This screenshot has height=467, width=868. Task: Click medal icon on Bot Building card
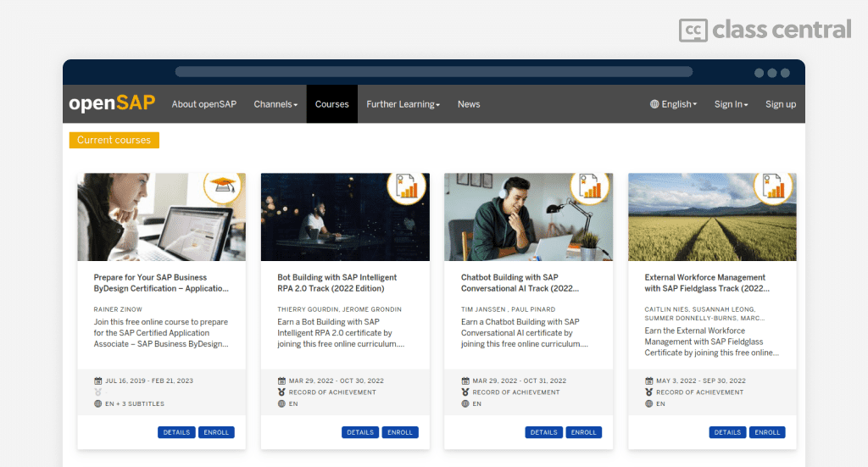click(x=281, y=392)
